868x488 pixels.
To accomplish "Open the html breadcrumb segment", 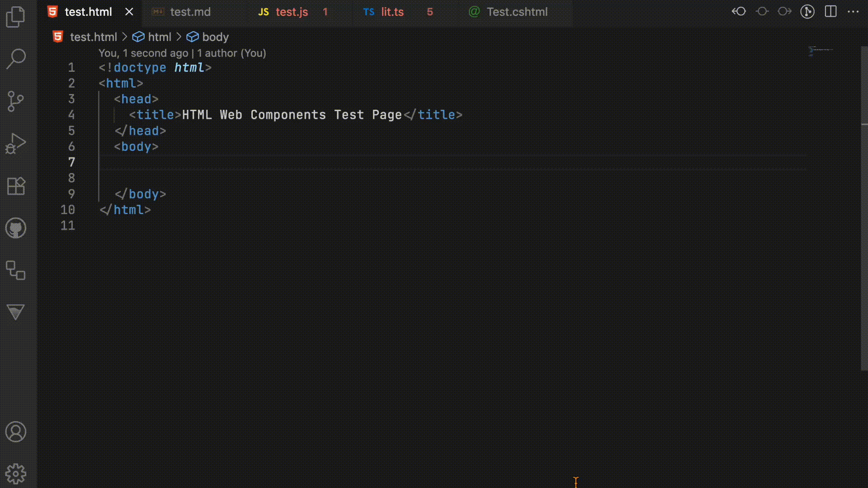I will pyautogui.click(x=159, y=37).
